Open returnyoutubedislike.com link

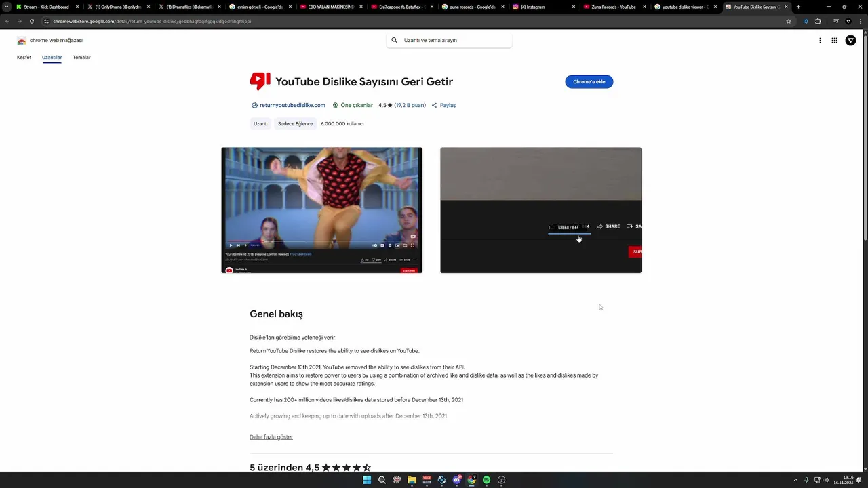click(x=292, y=105)
